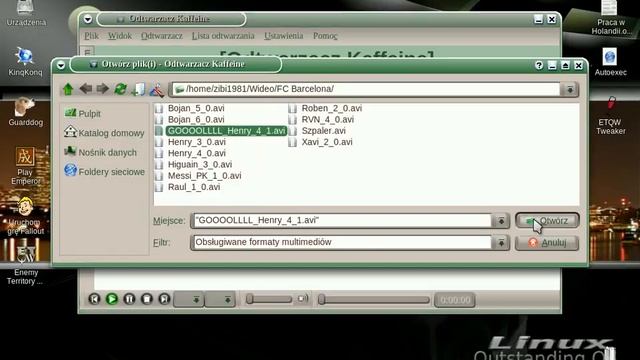Open the Ustawienia menu in Kaffeine
The height and width of the screenshot is (360, 640).
pyautogui.click(x=284, y=36)
